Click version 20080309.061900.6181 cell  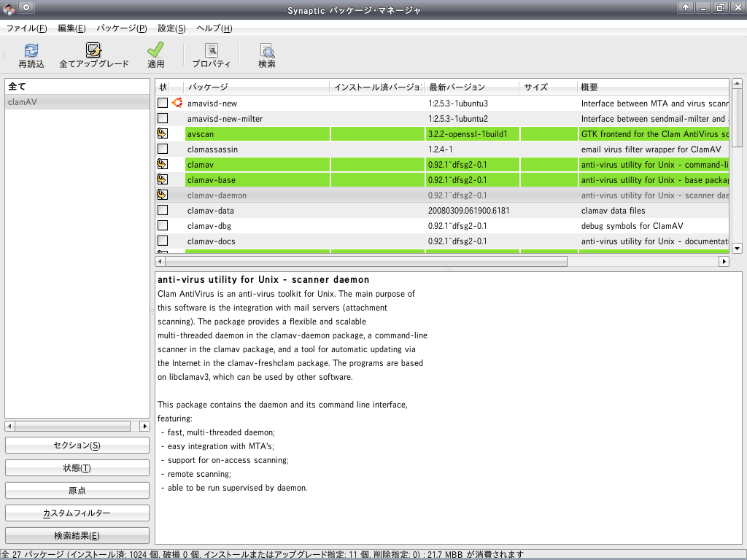coord(469,211)
